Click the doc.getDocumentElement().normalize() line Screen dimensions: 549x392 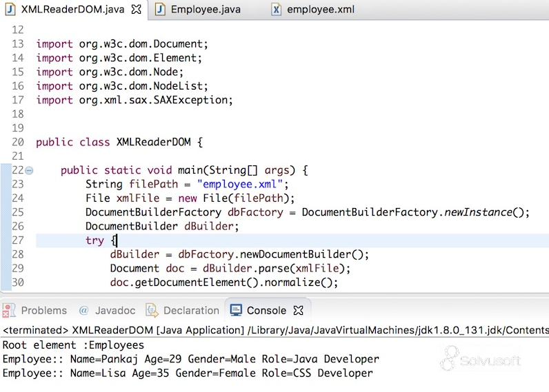point(224,282)
